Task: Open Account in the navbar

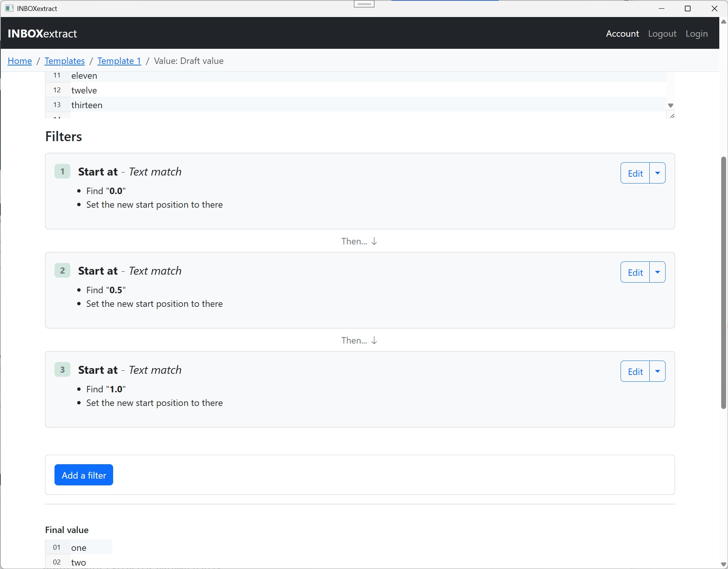Action: pos(622,34)
